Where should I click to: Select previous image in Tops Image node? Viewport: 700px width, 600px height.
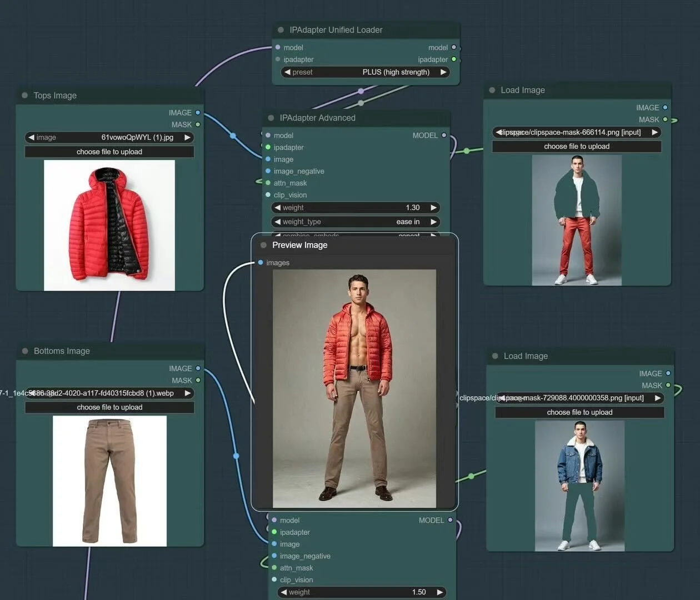[x=31, y=137]
